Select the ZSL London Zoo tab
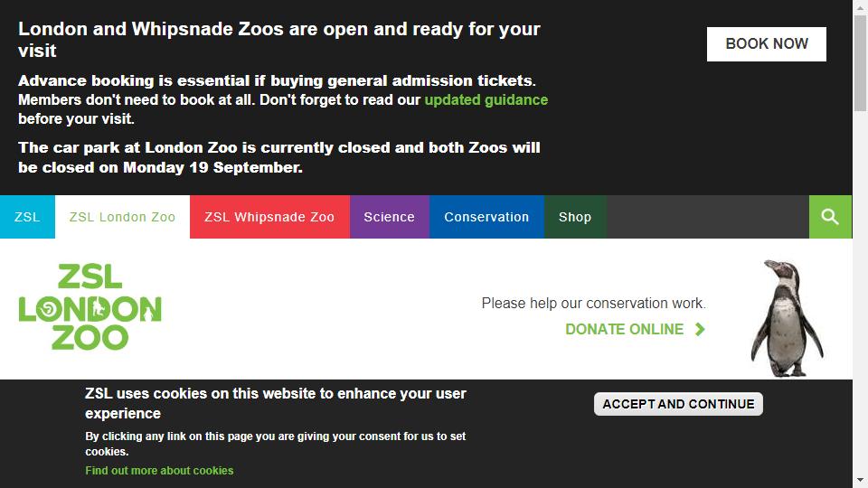Image resolution: width=868 pixels, height=488 pixels. (122, 217)
